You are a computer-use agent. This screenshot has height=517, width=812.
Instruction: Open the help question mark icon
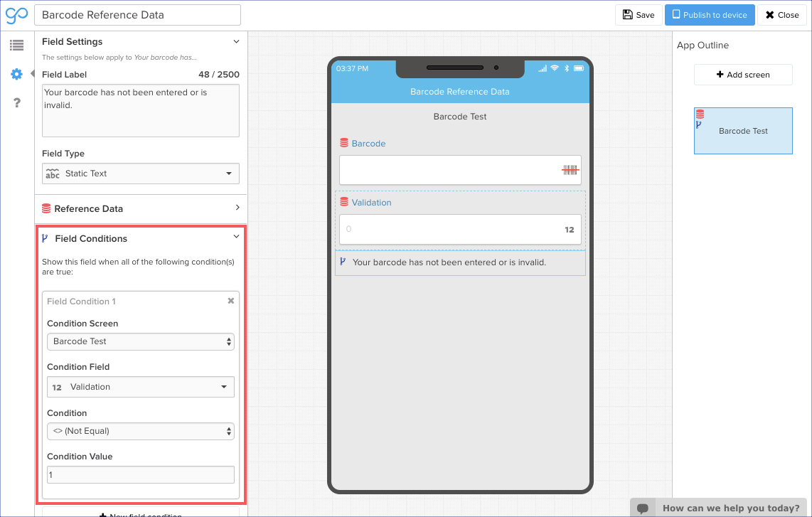pos(16,103)
